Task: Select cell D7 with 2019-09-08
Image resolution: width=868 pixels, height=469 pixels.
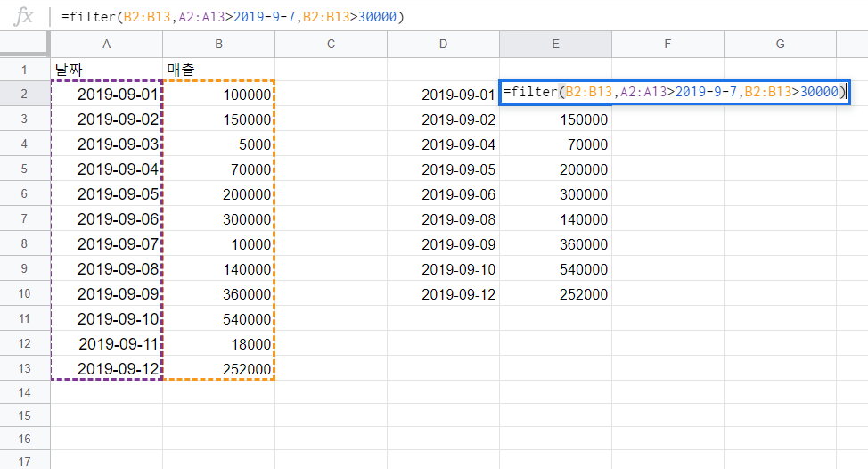Action: [x=444, y=218]
